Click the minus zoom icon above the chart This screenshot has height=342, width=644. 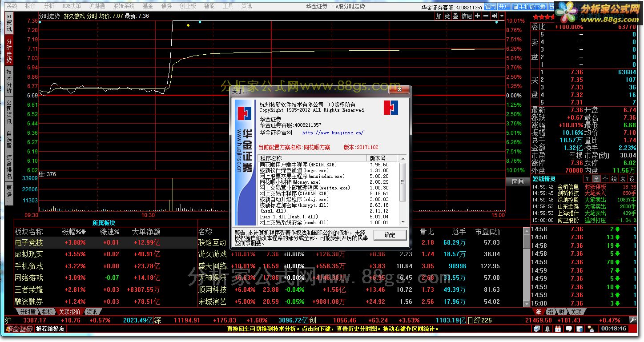(485, 16)
